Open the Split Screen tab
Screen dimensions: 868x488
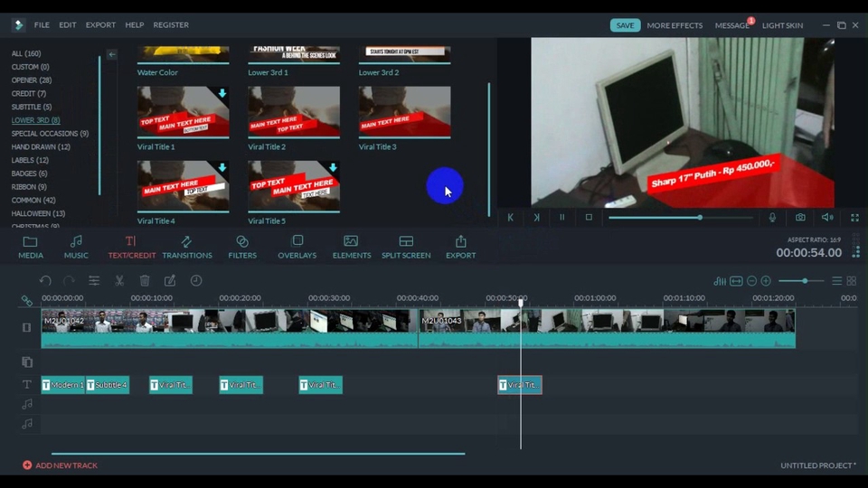(406, 247)
